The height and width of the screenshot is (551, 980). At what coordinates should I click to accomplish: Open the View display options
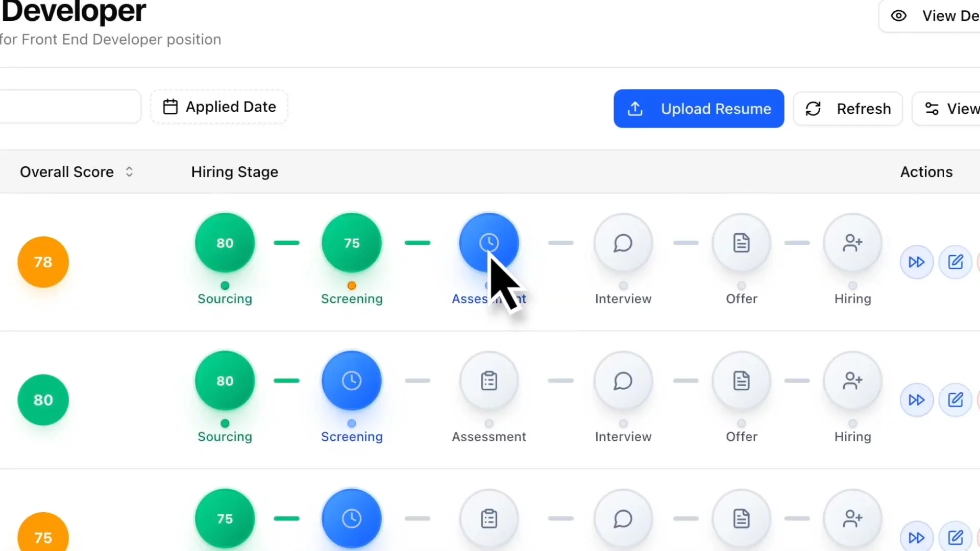[958, 108]
